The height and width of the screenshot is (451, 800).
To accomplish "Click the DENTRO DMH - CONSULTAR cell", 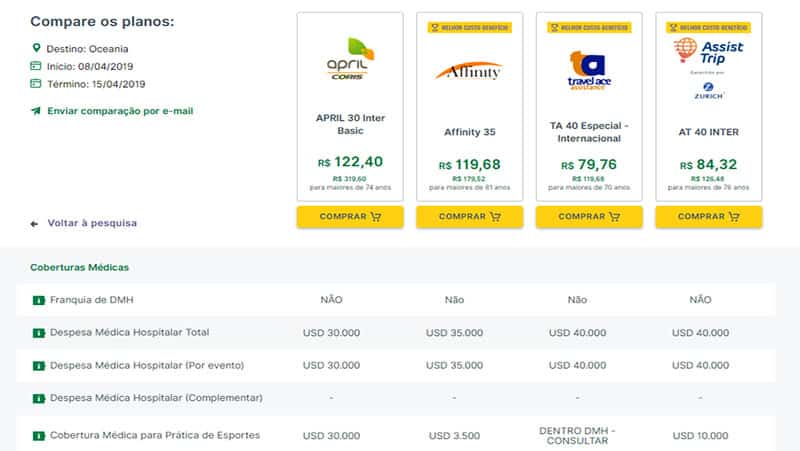I will [577, 436].
